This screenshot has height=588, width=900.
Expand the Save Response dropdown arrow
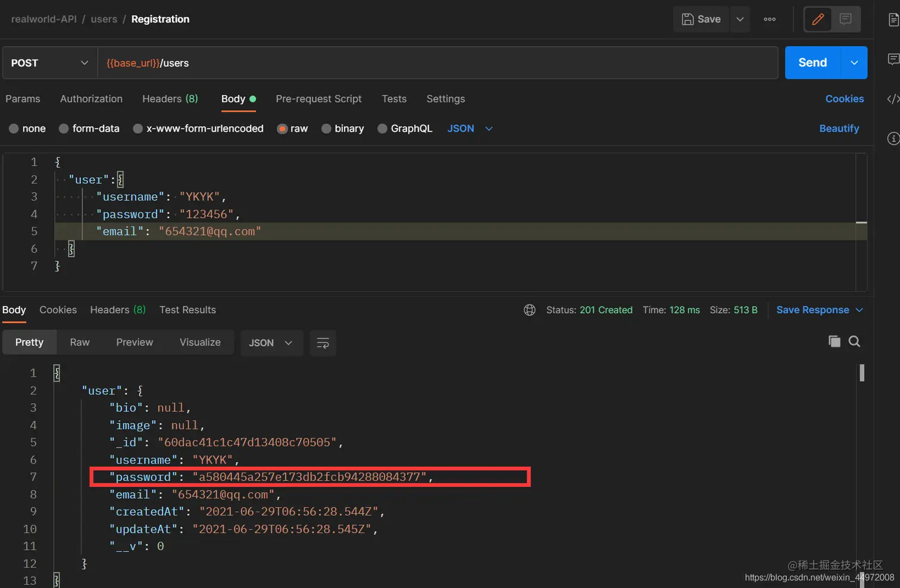coord(859,310)
